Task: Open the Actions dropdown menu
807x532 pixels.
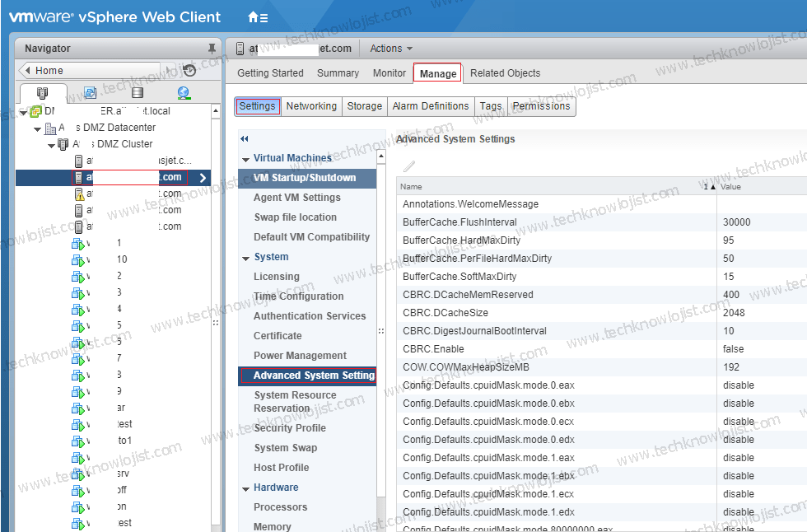Action: point(391,49)
